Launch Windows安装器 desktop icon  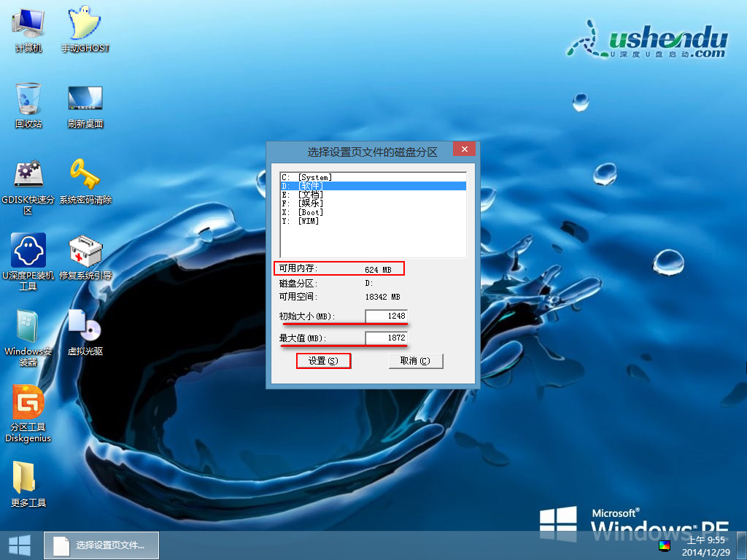click(x=28, y=337)
